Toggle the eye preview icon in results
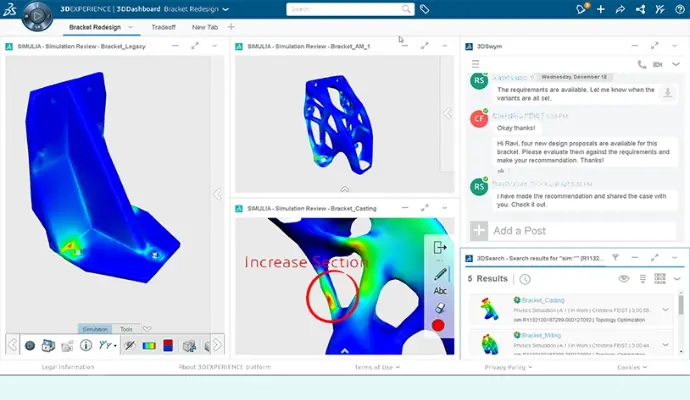This screenshot has height=400, width=690. tap(624, 279)
